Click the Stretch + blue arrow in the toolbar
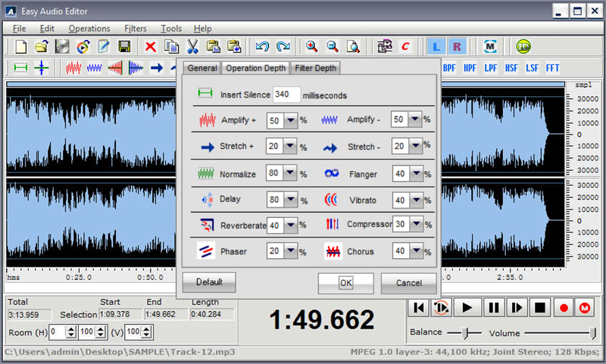The width and height of the screenshot is (606, 364). 157,68
